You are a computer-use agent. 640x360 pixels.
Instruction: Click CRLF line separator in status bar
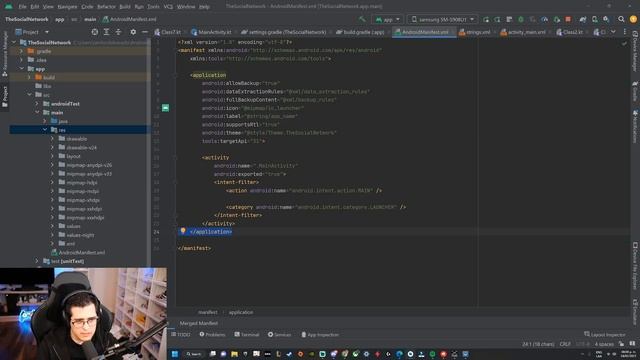coord(565,344)
